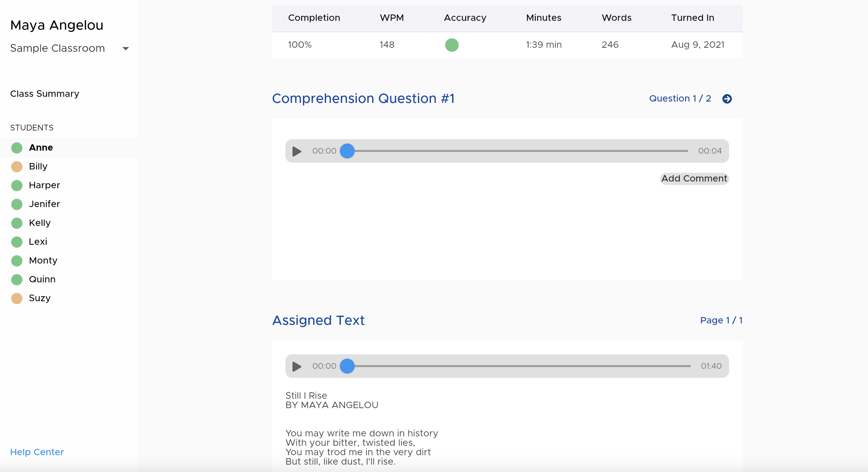Screen dimensions: 868x472
Task: Click the Still I Rise poem title
Action: pos(306,396)
